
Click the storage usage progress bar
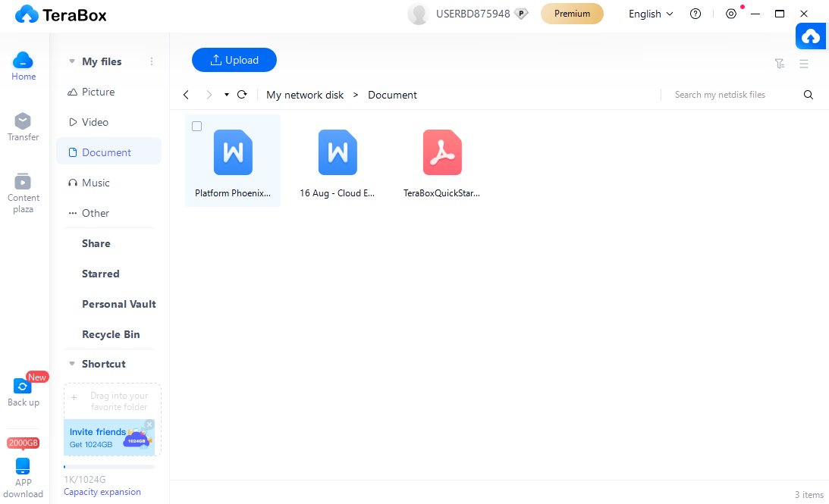click(x=109, y=467)
